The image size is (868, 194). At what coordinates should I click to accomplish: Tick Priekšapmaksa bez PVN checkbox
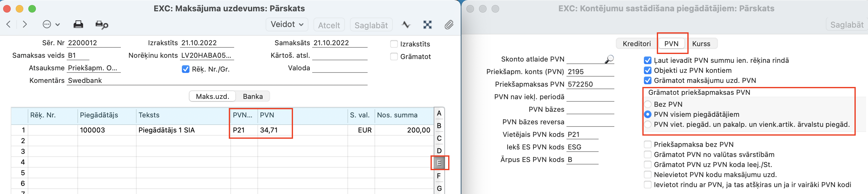(647, 145)
